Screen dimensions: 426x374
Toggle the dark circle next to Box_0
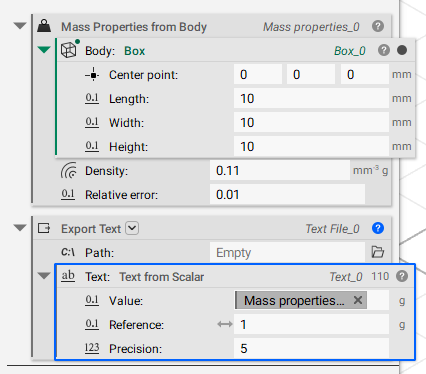pyautogui.click(x=402, y=50)
